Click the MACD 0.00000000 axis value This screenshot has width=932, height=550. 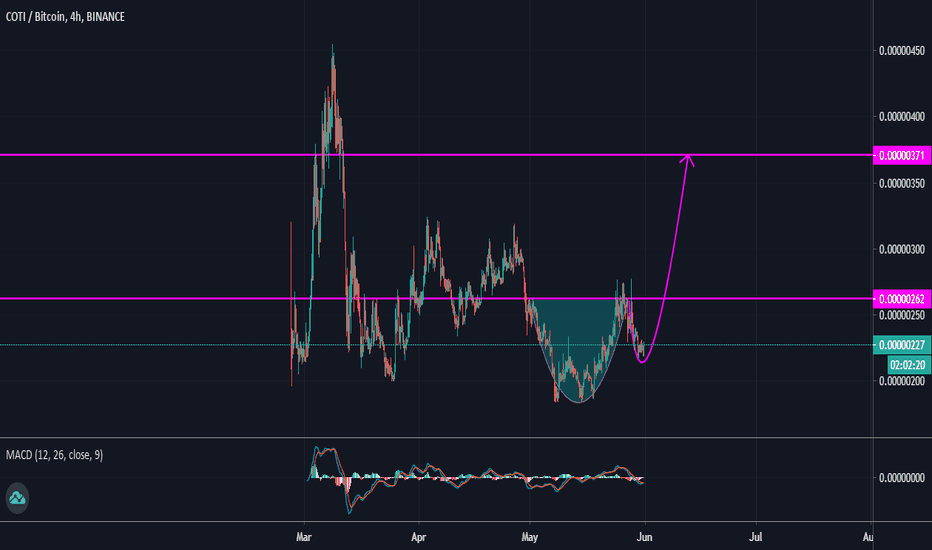tap(902, 477)
